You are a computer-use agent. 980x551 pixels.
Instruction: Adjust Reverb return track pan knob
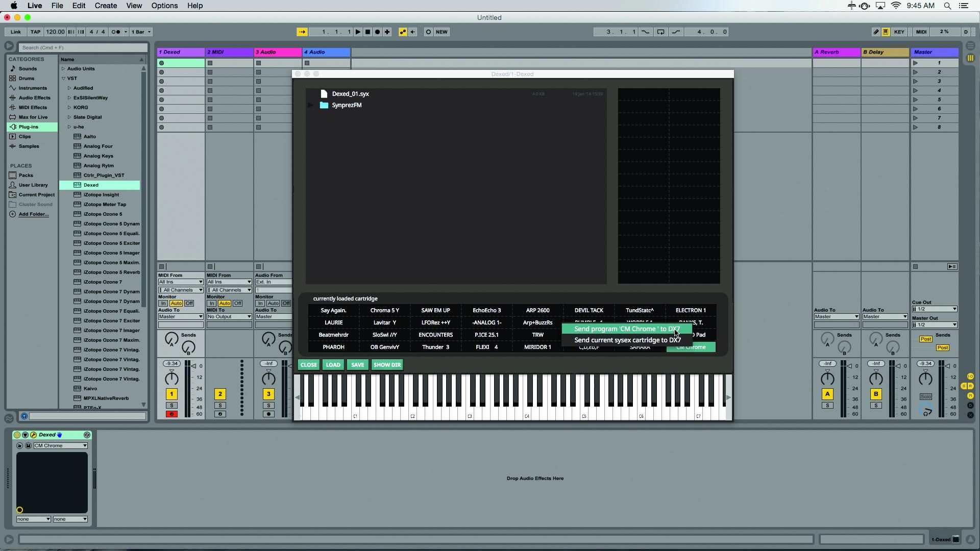(x=827, y=379)
